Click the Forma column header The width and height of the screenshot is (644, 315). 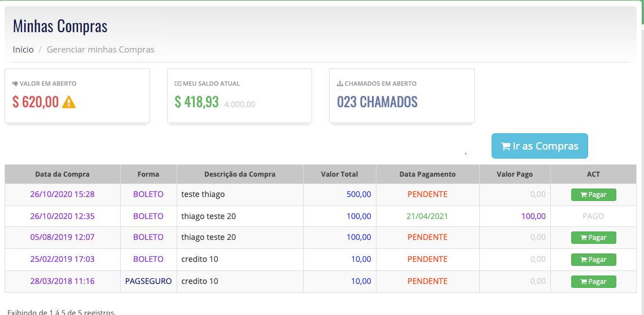coord(148,174)
